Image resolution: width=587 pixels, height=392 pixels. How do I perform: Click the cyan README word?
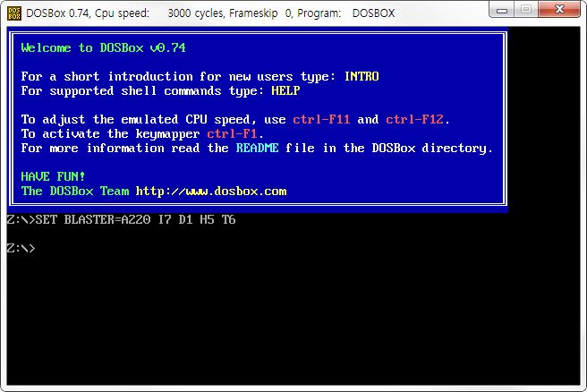click(x=257, y=148)
